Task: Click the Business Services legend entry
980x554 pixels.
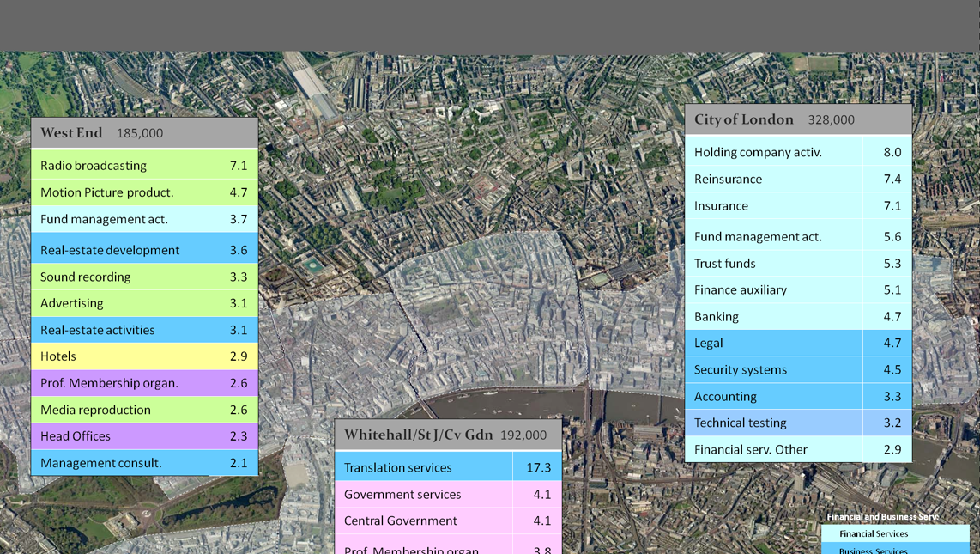Action: coord(895,549)
